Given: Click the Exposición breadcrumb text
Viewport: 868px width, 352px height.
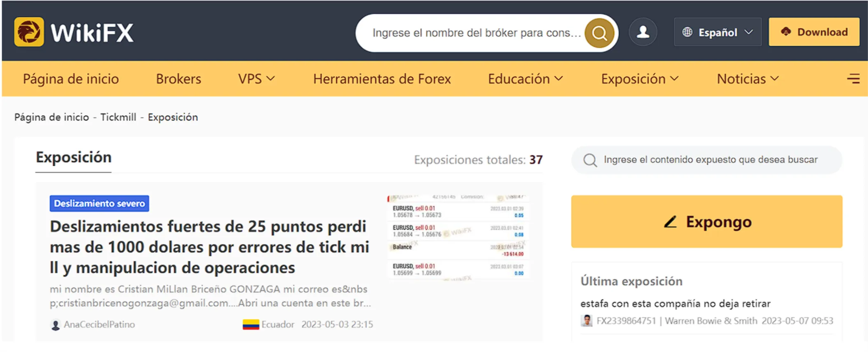Looking at the screenshot, I should pyautogui.click(x=173, y=117).
